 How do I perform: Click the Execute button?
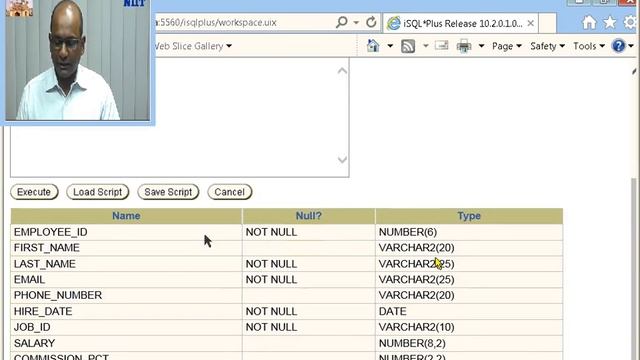34,192
